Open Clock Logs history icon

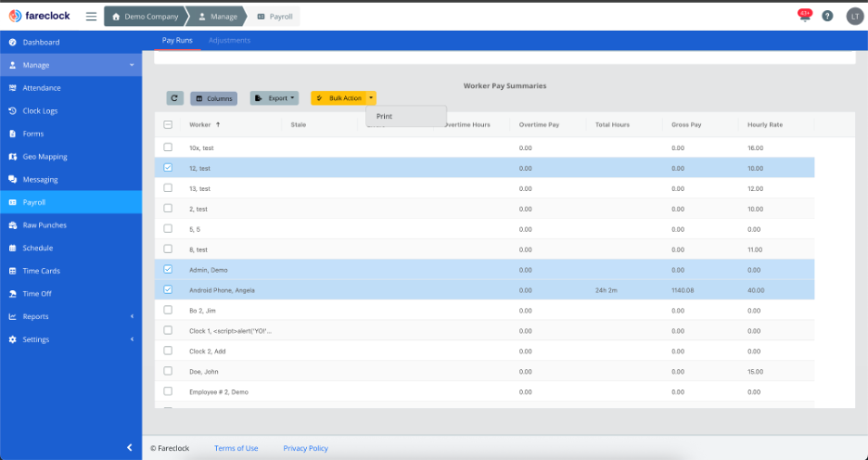pyautogui.click(x=12, y=110)
